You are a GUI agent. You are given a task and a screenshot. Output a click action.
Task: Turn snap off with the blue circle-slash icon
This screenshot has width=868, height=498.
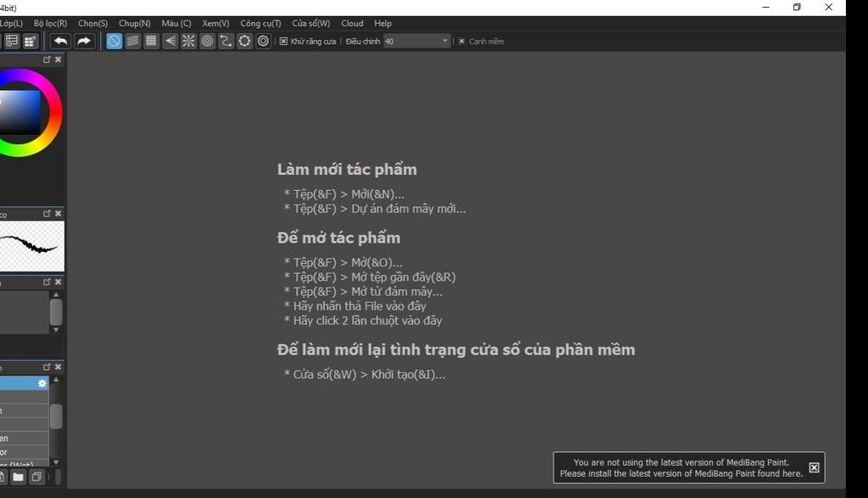(x=114, y=41)
